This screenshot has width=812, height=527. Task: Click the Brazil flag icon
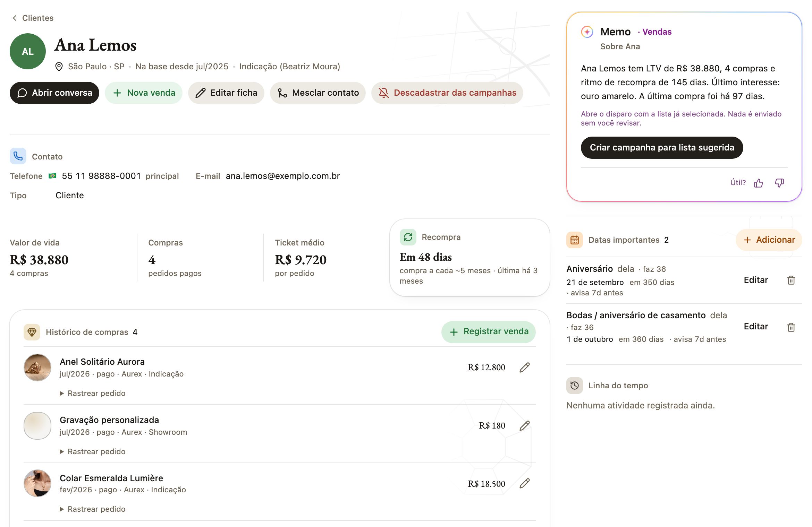52,176
